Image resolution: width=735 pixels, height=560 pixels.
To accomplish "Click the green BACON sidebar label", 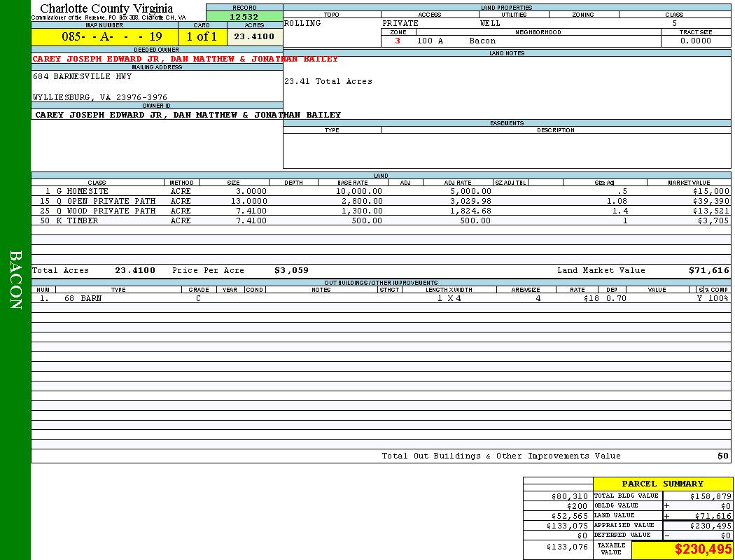I will [15, 280].
